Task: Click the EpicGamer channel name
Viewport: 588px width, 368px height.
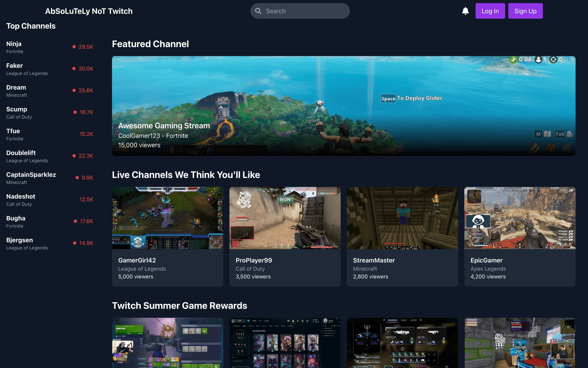Action: (x=486, y=260)
